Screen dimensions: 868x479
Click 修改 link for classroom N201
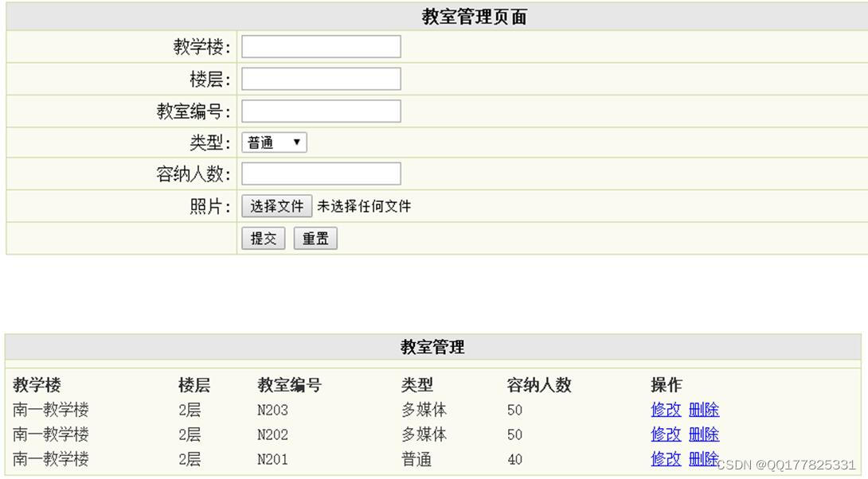pos(666,458)
